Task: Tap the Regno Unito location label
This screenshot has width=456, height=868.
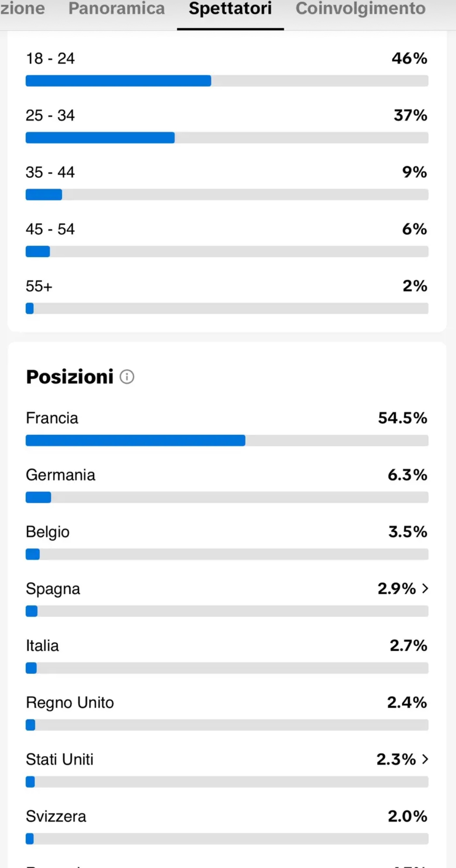Action: click(70, 703)
